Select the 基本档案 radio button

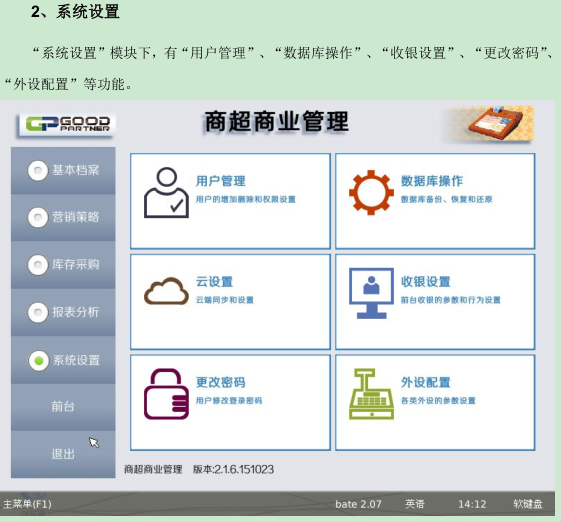coord(38,170)
